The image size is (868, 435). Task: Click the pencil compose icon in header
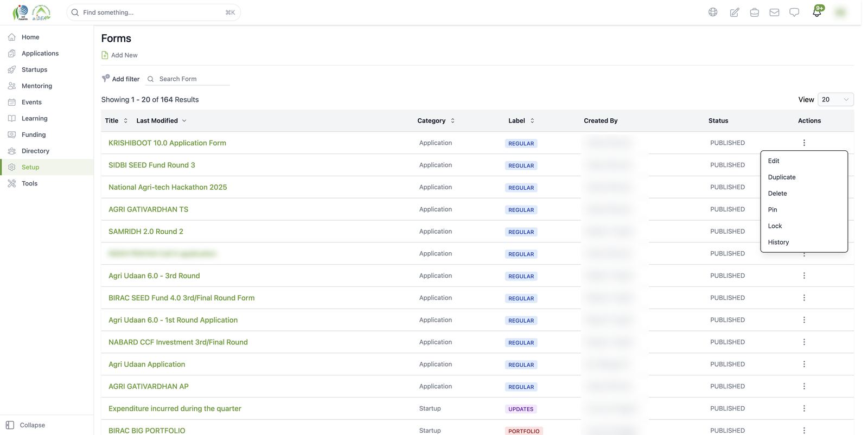tap(734, 12)
